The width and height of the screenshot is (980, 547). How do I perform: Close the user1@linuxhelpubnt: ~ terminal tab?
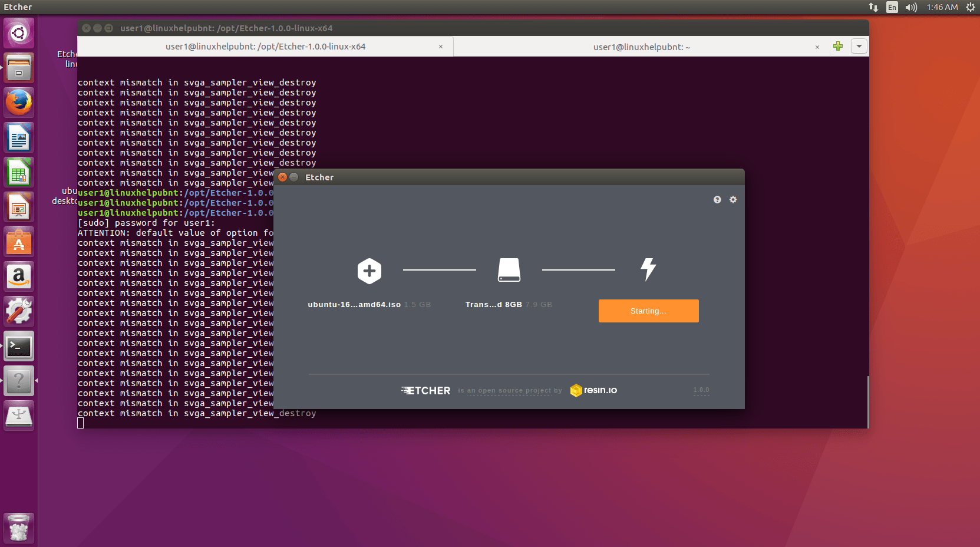pos(817,47)
